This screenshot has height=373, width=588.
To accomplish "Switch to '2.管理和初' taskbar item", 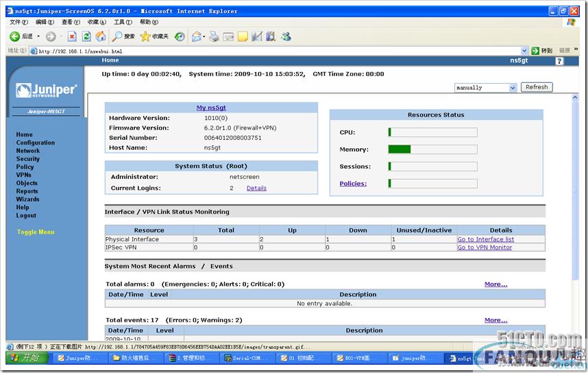I will [192, 358].
